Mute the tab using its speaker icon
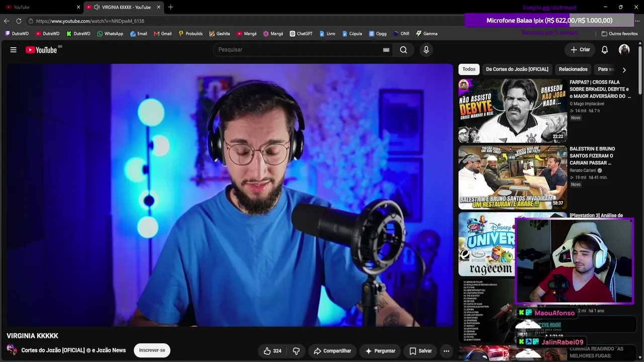Screen dimensions: 644x362 (x=97, y=7)
